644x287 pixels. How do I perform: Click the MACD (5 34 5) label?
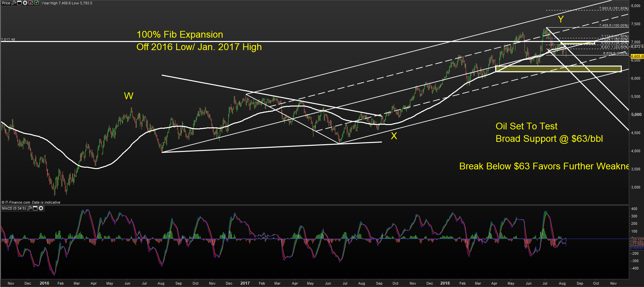click(14, 208)
